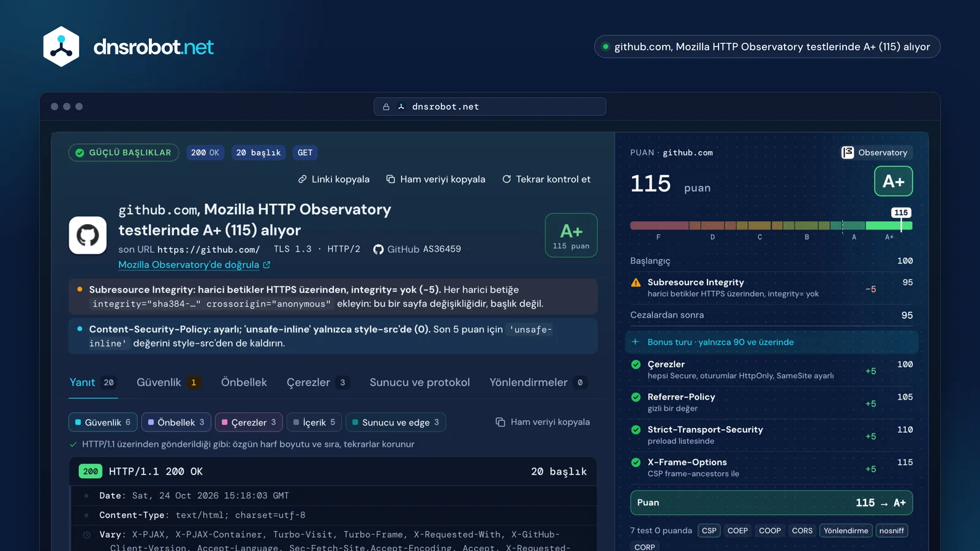Click the green check beside Strict-Transport-Security

tap(636, 430)
